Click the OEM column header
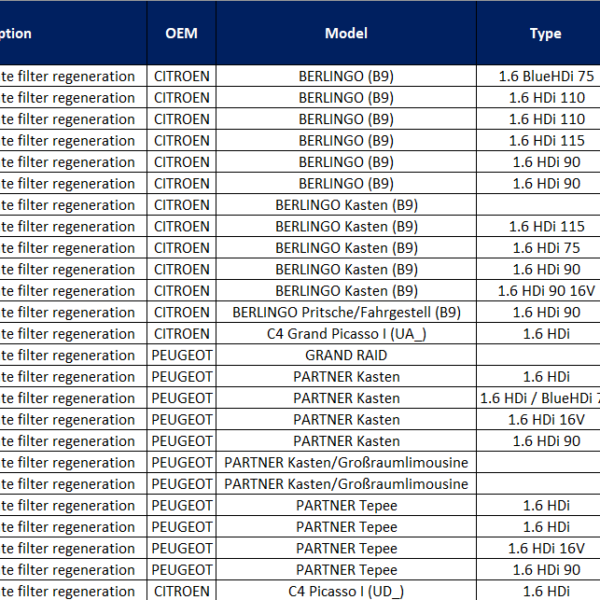The height and width of the screenshot is (600, 600). pyautogui.click(x=181, y=33)
